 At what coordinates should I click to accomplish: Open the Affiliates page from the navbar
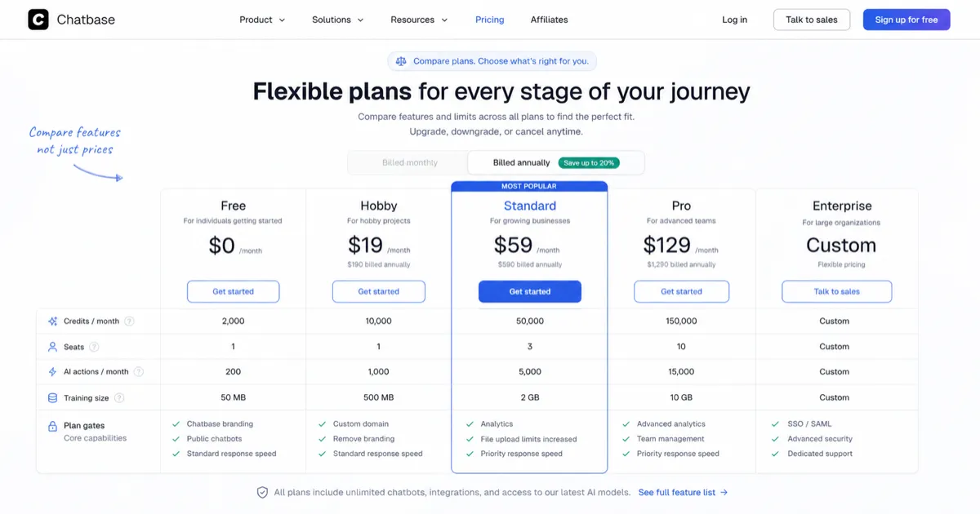point(549,19)
